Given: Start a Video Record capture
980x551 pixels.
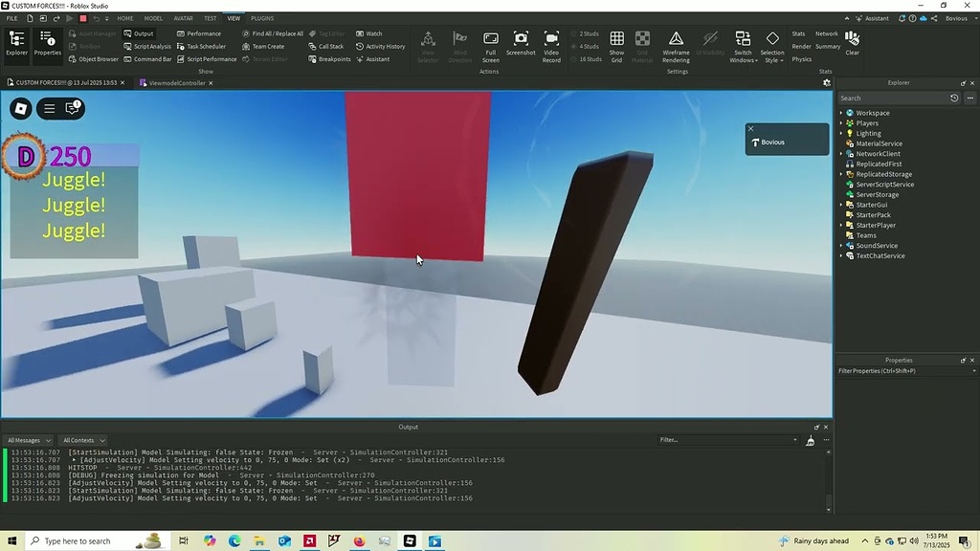Looking at the screenshot, I should point(551,45).
